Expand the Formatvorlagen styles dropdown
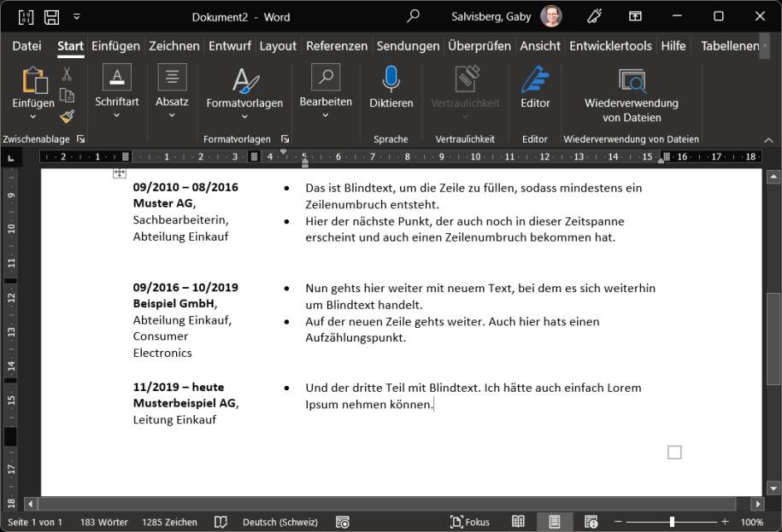782x532 pixels. (x=244, y=117)
